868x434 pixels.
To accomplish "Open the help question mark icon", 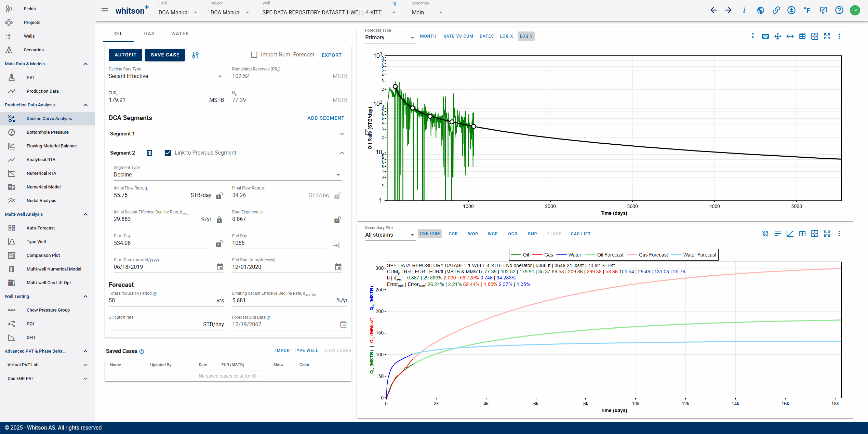I will pyautogui.click(x=839, y=10).
